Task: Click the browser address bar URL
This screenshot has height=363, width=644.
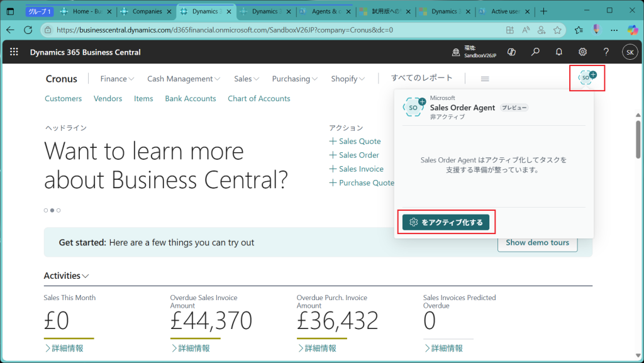Action: tap(225, 30)
